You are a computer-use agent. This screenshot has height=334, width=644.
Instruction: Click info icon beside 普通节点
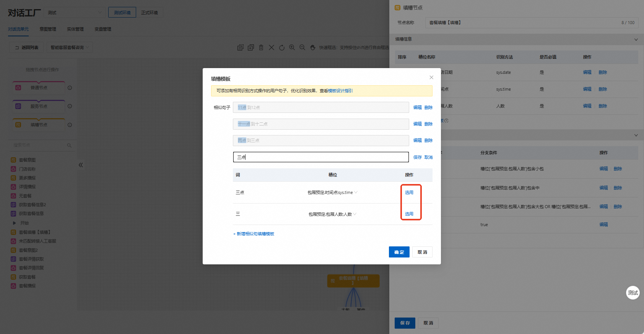pos(70,88)
